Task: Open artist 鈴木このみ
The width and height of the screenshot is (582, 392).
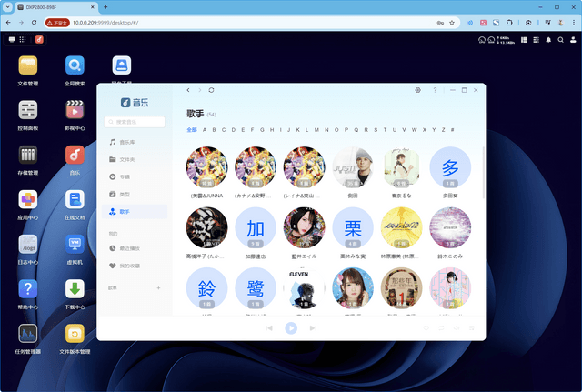Action: (x=450, y=228)
